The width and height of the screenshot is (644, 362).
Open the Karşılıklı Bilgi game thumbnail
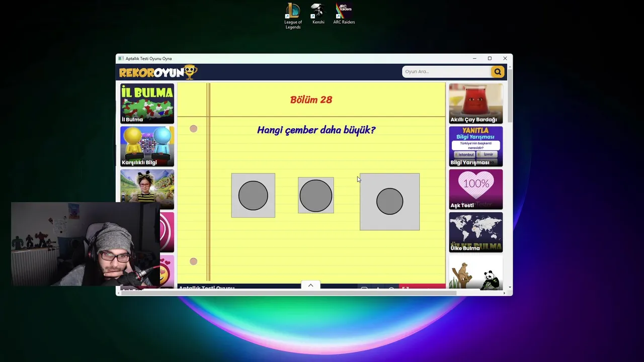point(147,146)
